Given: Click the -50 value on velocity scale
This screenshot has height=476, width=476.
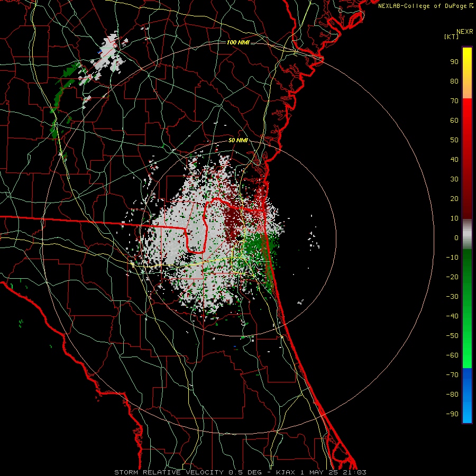Looking at the screenshot, I should [x=452, y=336].
